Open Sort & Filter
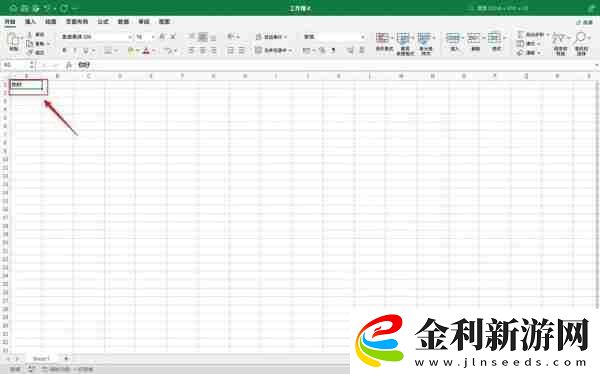The image size is (600, 374). tap(560, 44)
